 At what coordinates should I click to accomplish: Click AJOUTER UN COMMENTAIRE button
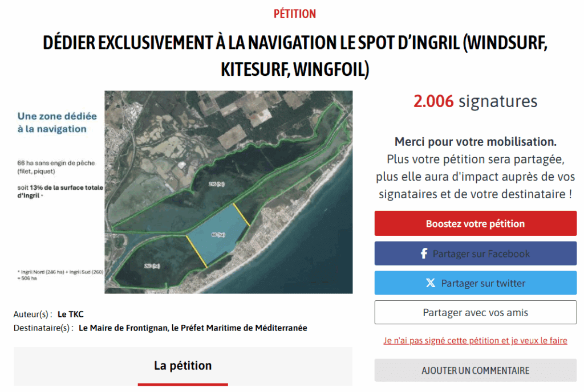click(x=475, y=370)
